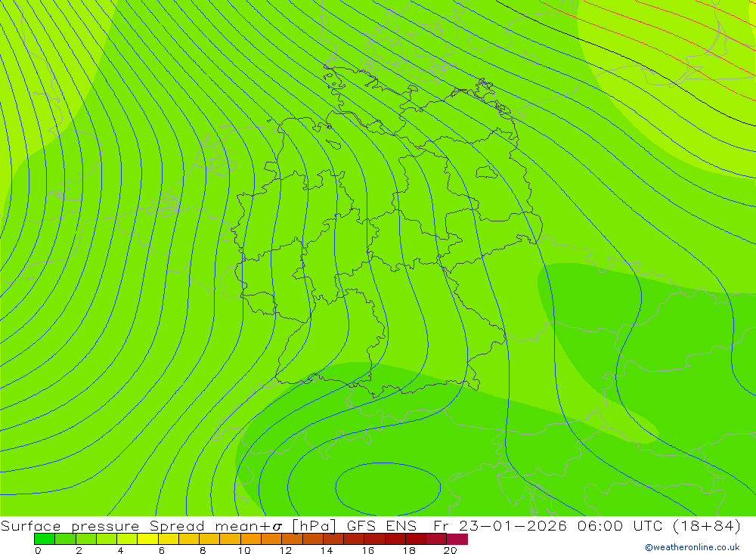
Task: Click the scale number "20"
Action: [x=451, y=550]
